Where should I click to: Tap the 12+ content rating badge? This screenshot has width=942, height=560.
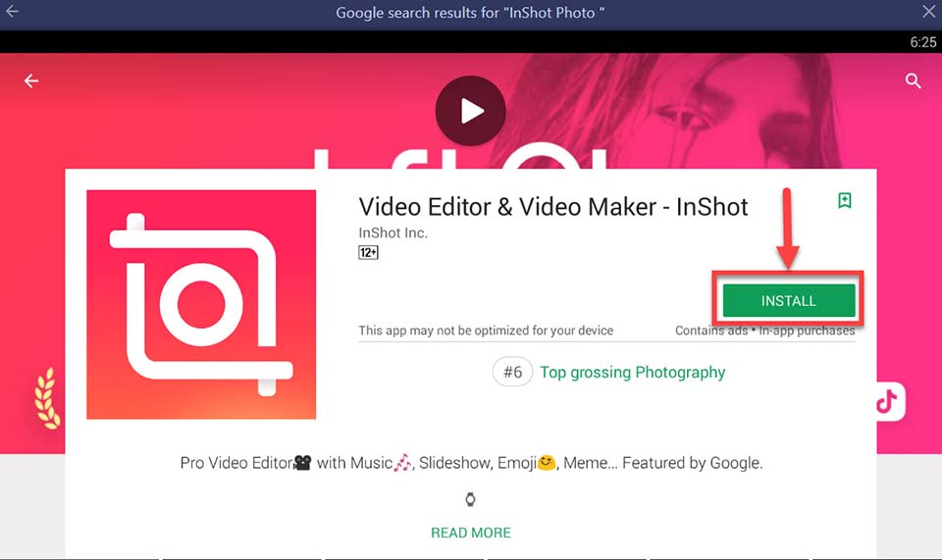(x=368, y=252)
